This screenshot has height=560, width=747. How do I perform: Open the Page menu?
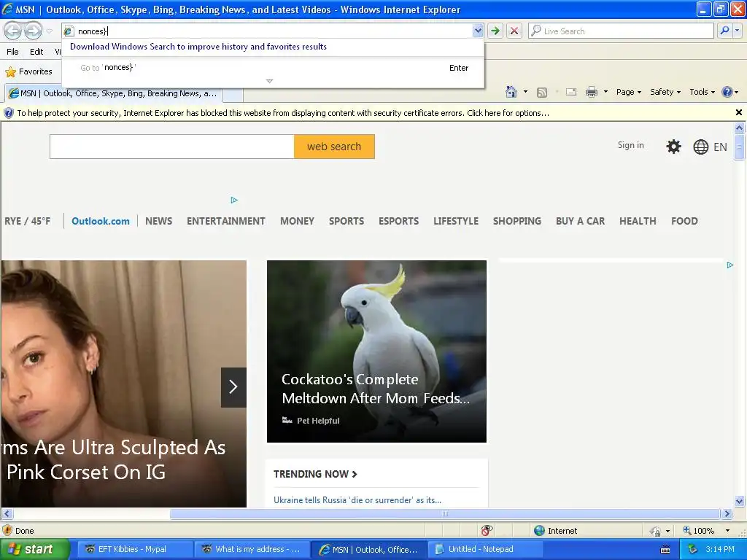[x=628, y=92]
